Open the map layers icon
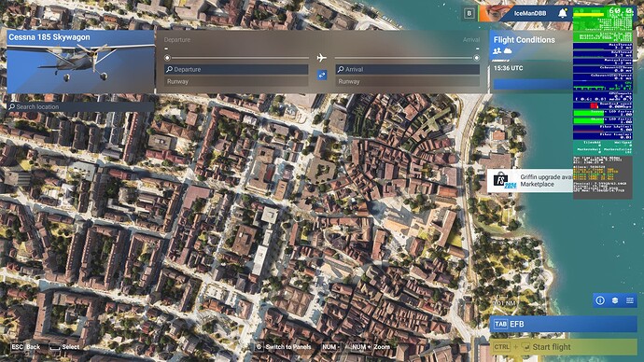The width and height of the screenshot is (644, 362). tap(615, 300)
